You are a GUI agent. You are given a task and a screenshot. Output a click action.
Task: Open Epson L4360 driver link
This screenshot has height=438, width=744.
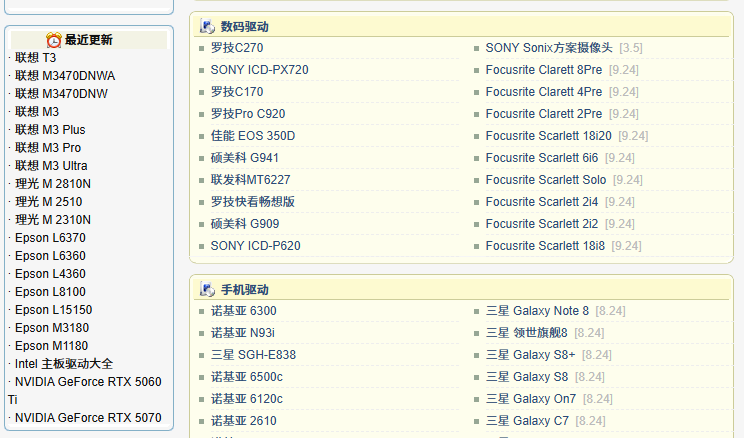[50, 274]
